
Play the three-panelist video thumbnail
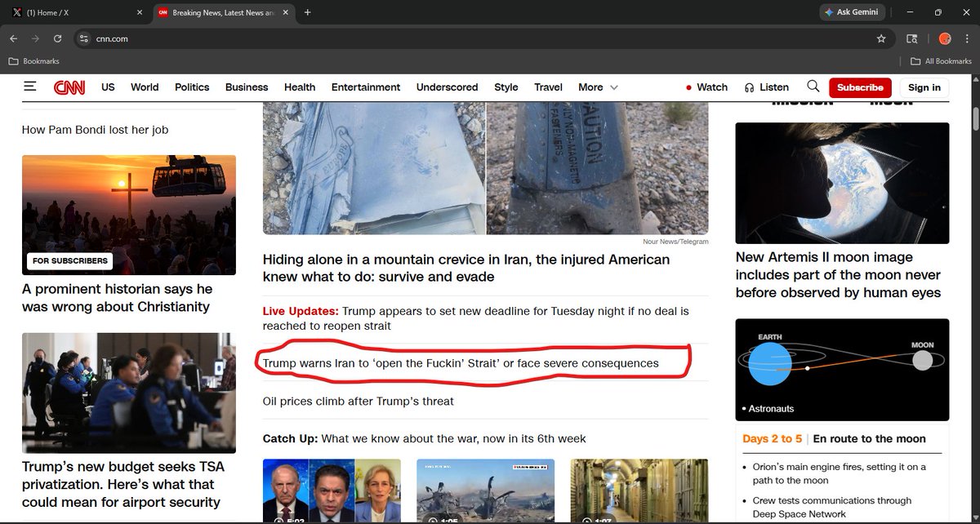pyautogui.click(x=332, y=491)
